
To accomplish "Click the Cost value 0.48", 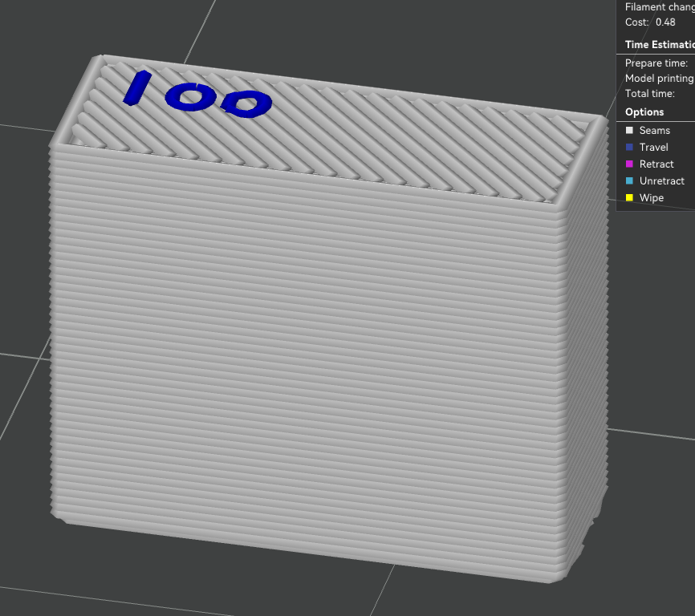I will pos(665,22).
